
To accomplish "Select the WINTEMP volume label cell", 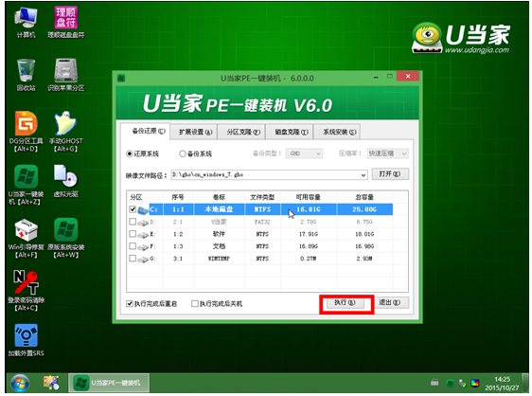I will [219, 258].
